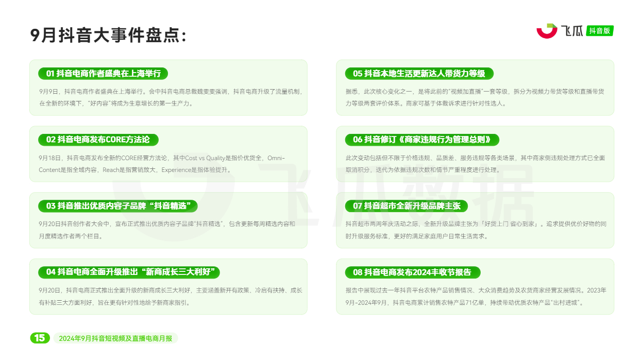Image resolution: width=644 pixels, height=362 pixels.
Task: Click the 抖音版 green badge
Action: (x=600, y=31)
